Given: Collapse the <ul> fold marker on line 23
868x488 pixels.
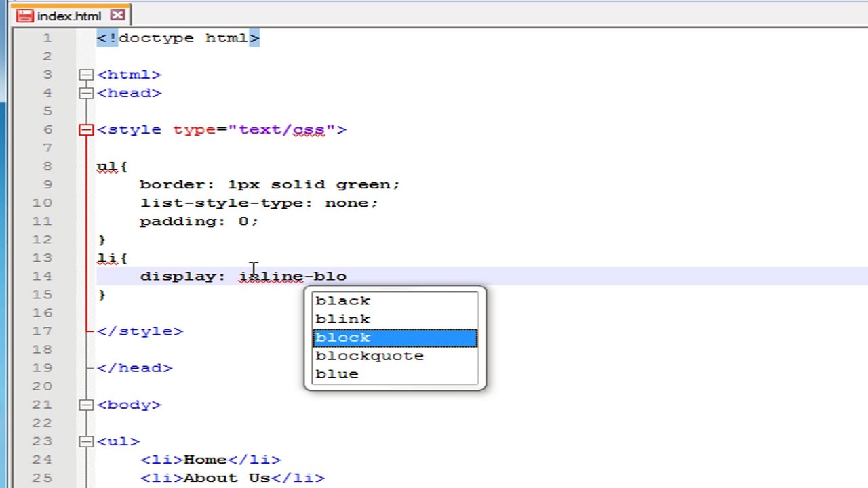Looking at the screenshot, I should pos(86,441).
